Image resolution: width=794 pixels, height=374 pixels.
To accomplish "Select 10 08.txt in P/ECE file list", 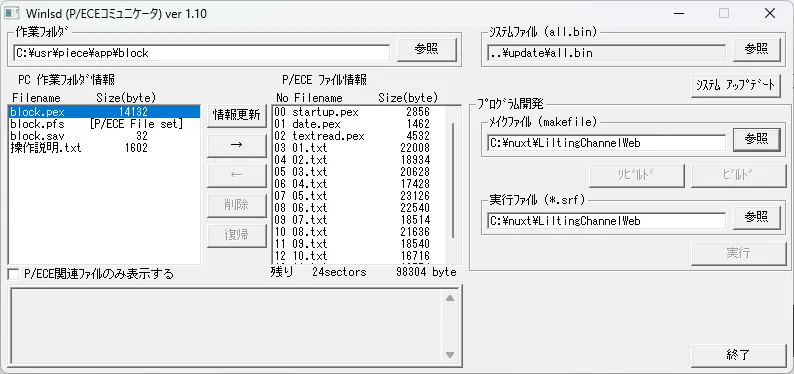I will pos(359,232).
